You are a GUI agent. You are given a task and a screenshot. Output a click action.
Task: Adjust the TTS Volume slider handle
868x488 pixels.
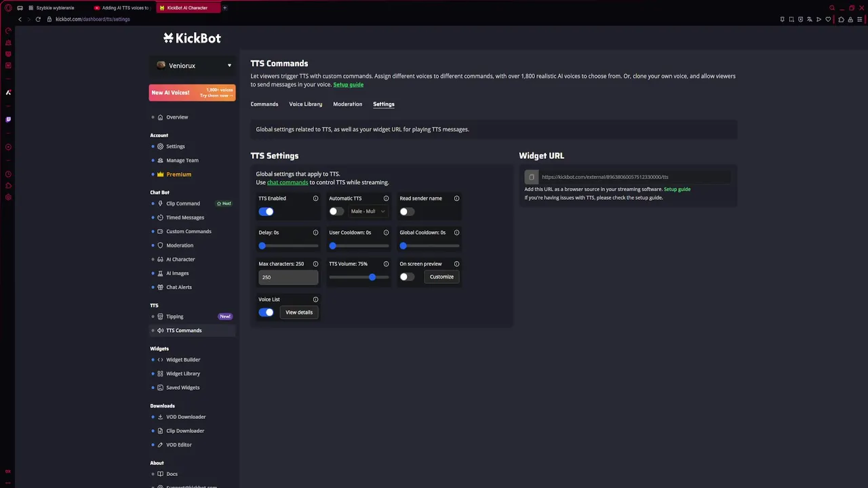pyautogui.click(x=372, y=277)
